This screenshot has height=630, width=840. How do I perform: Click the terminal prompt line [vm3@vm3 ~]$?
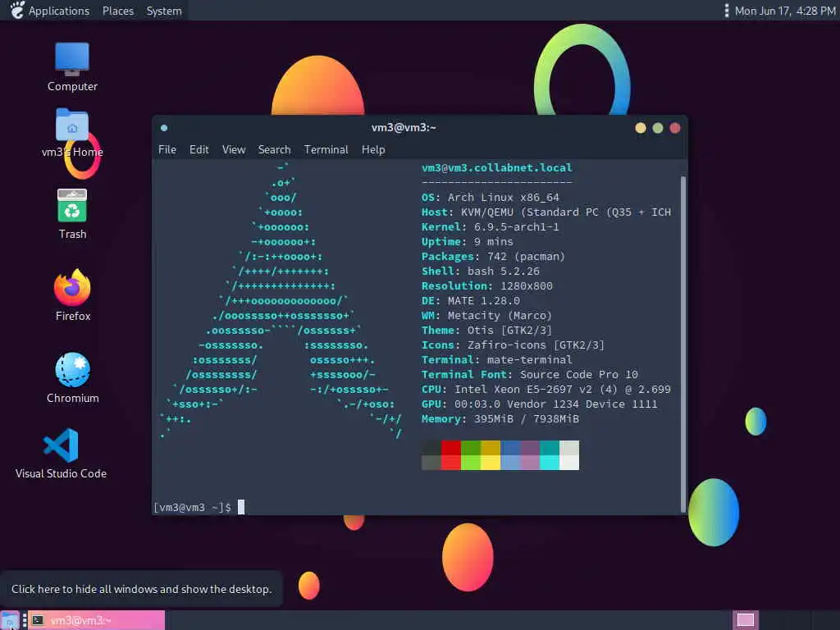tap(192, 507)
